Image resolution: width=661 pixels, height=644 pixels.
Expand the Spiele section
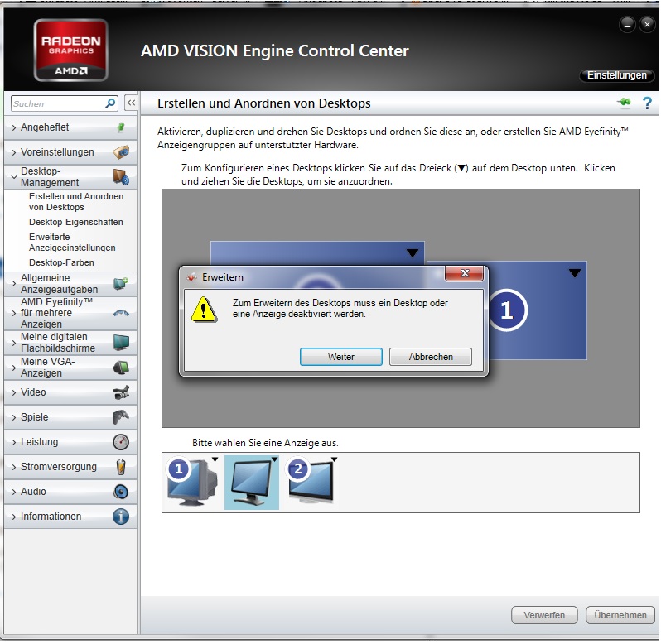click(14, 417)
